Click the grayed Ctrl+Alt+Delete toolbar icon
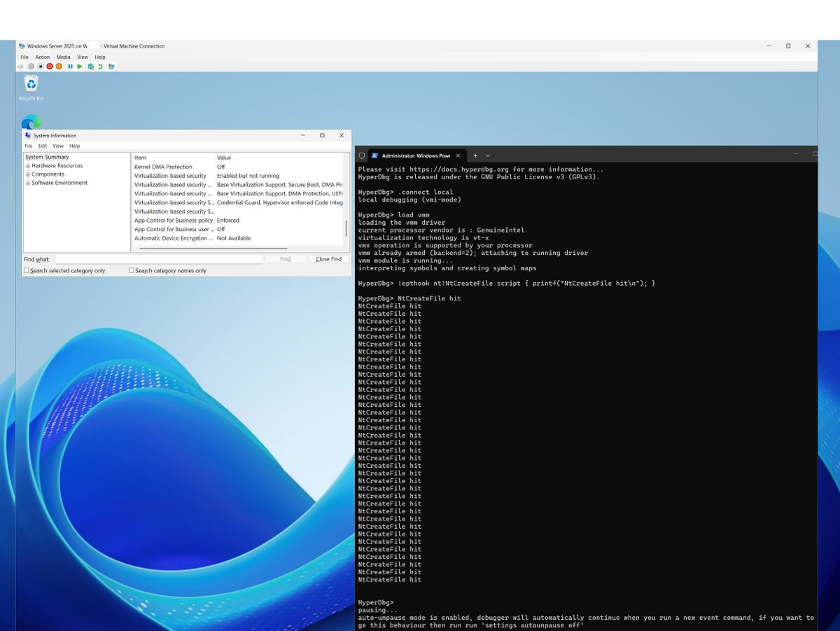Screen dimensions: 840x631 [x=20, y=67]
